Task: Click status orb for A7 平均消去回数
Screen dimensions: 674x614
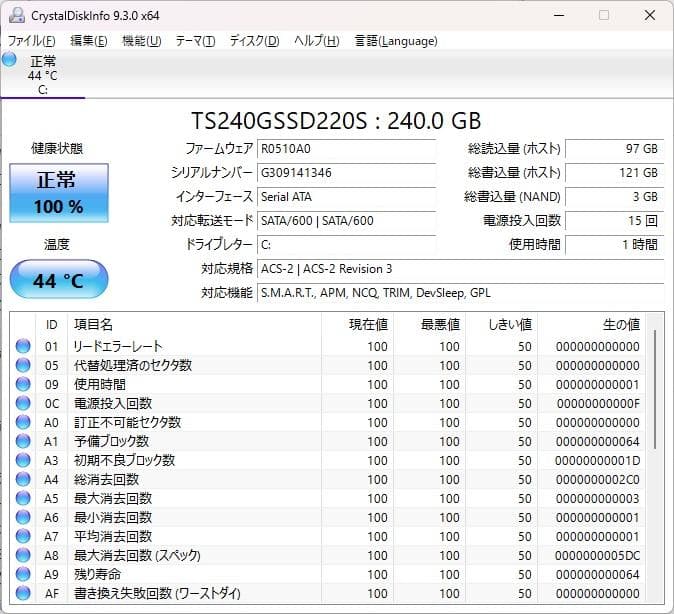Action: pyautogui.click(x=23, y=536)
